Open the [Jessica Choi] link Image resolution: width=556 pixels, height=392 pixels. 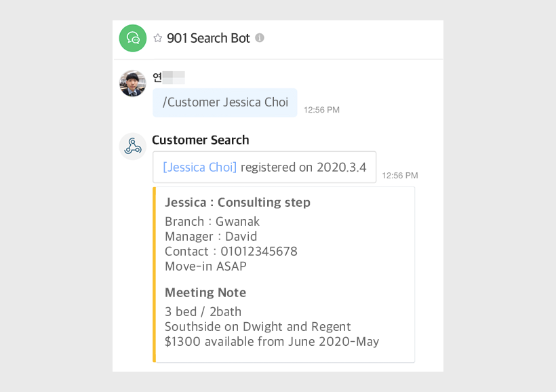tap(200, 168)
